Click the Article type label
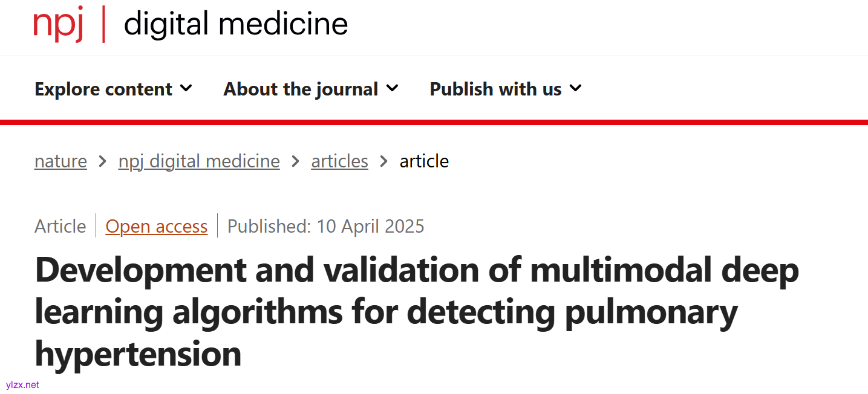868x394 pixels. tap(60, 227)
